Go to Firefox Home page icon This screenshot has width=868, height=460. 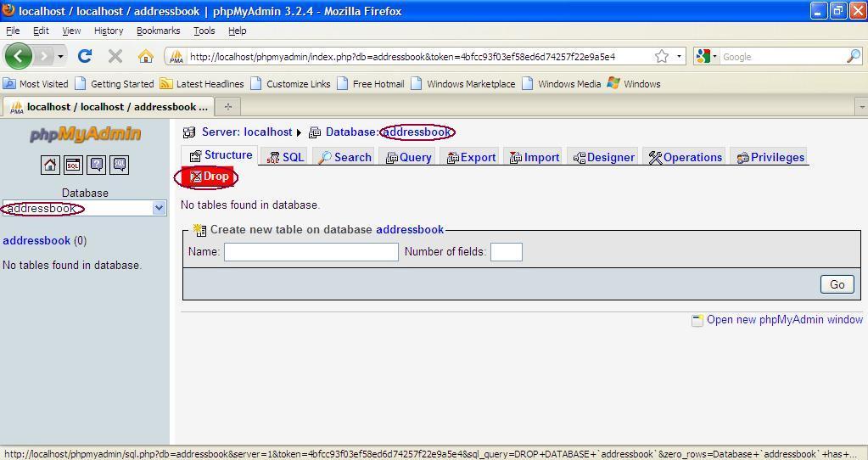[146, 56]
